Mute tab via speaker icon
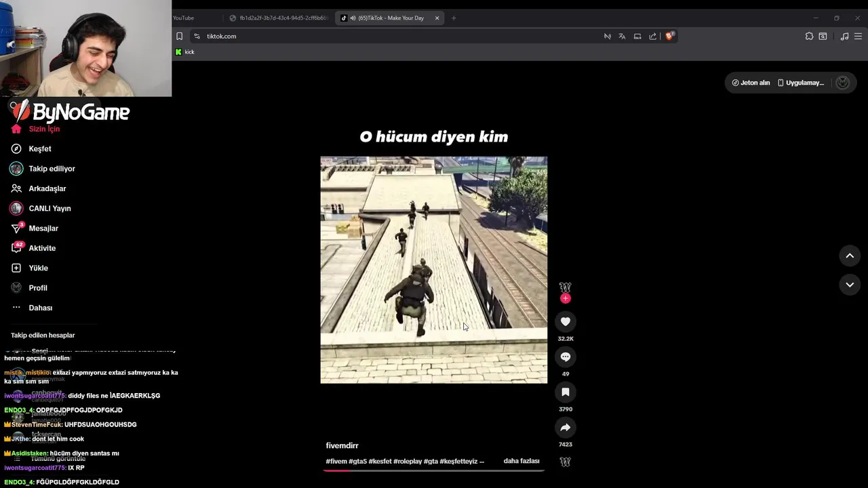 [x=353, y=18]
